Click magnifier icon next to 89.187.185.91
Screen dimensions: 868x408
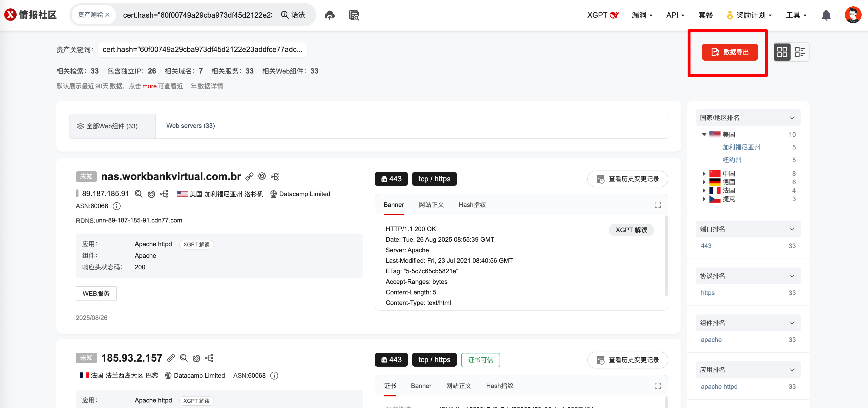(x=139, y=194)
